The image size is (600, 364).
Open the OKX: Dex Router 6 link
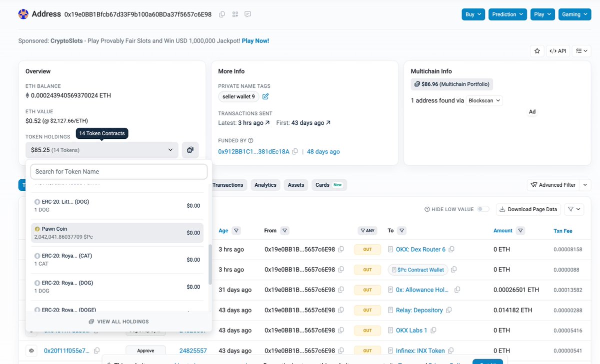point(420,249)
